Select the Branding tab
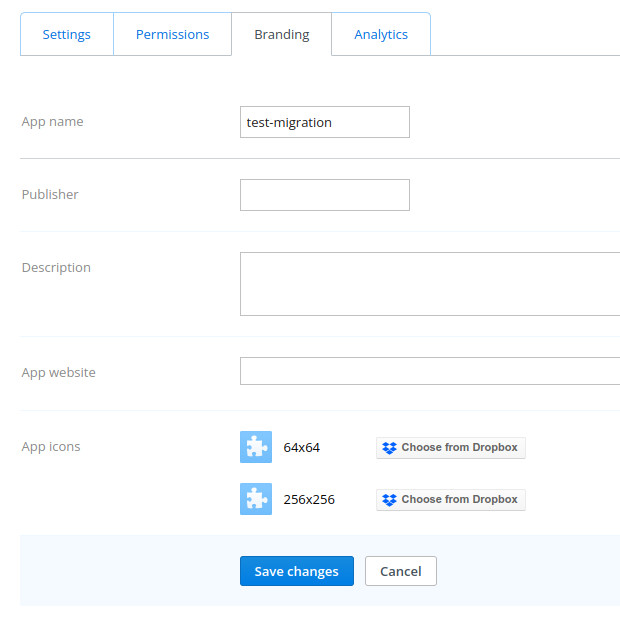This screenshot has width=620, height=621. (x=282, y=34)
